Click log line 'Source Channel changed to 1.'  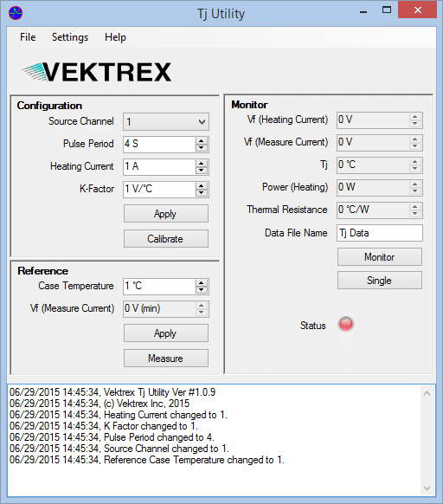tap(119, 449)
